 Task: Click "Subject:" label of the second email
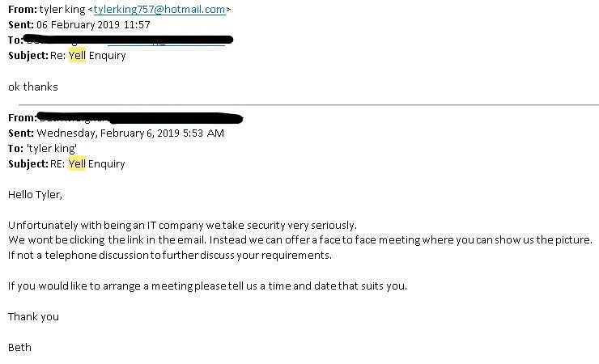[x=28, y=163]
